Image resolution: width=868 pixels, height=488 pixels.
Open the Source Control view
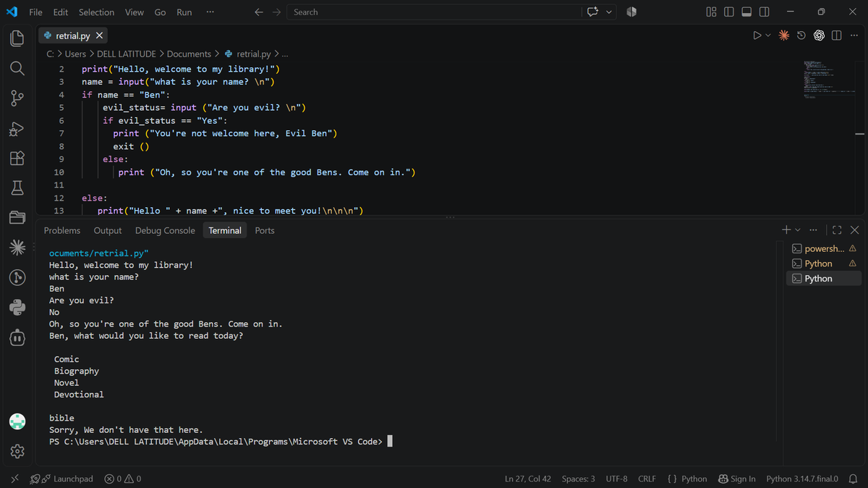(x=17, y=98)
